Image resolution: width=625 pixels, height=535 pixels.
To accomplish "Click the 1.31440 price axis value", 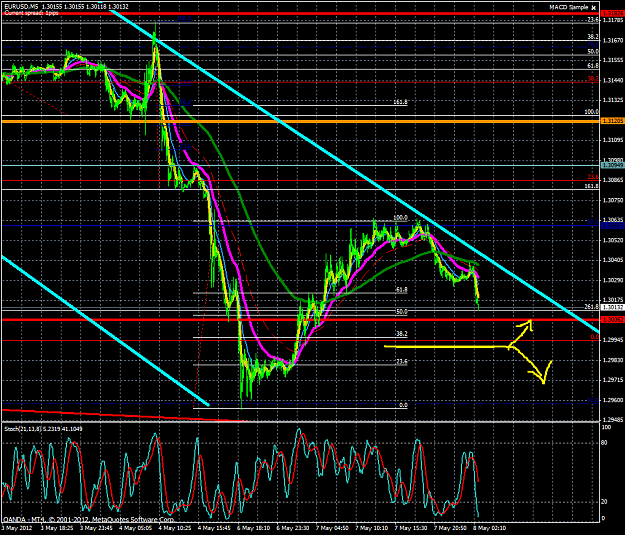I will (613, 80).
